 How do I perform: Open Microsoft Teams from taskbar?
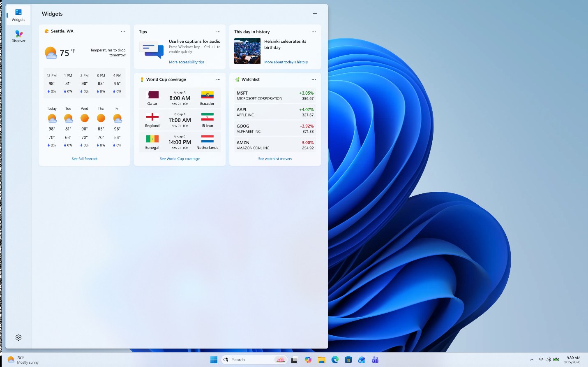(x=375, y=360)
